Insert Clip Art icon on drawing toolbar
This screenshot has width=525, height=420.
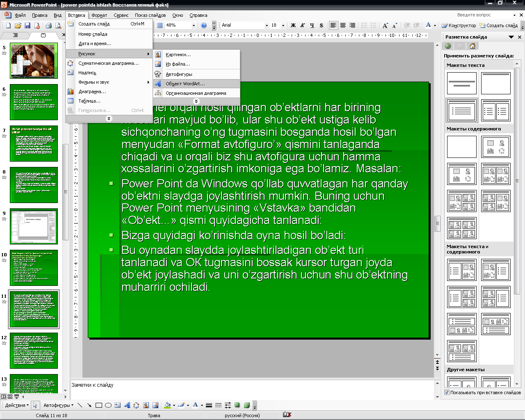pyautogui.click(x=146, y=405)
